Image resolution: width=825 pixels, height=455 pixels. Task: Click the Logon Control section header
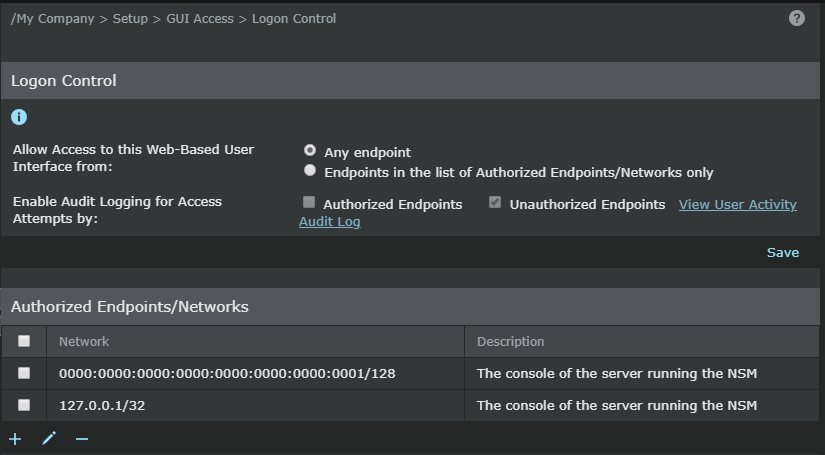410,80
